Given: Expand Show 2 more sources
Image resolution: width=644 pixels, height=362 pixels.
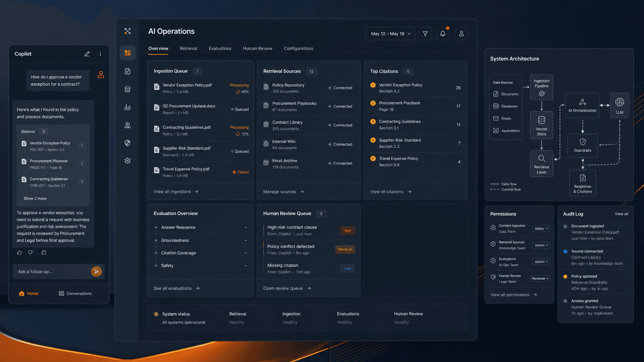Looking at the screenshot, I should 35,199.
